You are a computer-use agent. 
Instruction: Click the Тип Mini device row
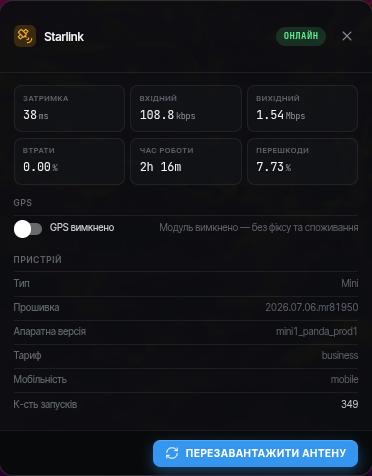tap(186, 284)
